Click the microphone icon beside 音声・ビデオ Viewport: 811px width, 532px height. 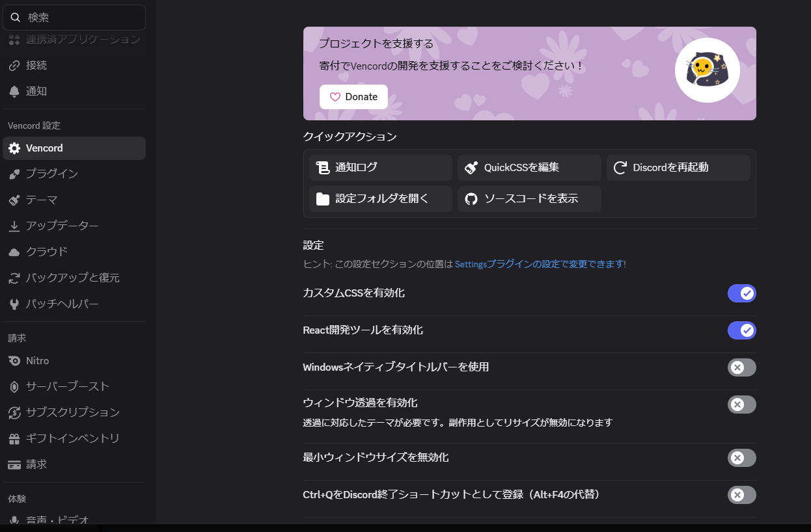point(14,520)
